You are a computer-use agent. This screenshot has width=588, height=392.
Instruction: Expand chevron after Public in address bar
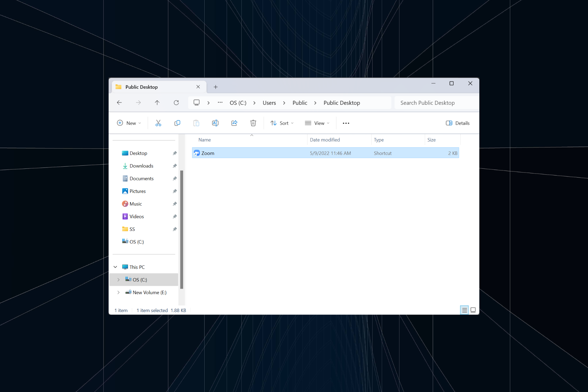[315, 103]
